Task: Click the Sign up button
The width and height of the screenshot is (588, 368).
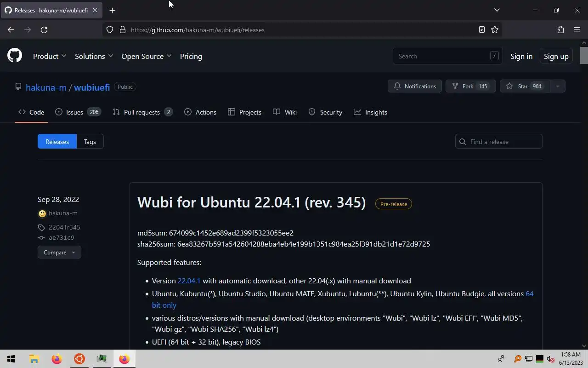Action: pos(556,56)
